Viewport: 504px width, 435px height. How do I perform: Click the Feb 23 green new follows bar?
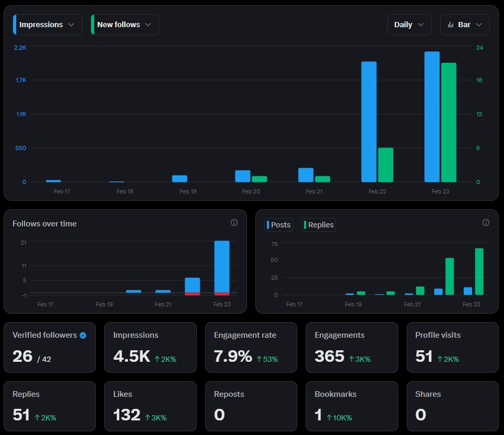(449, 122)
